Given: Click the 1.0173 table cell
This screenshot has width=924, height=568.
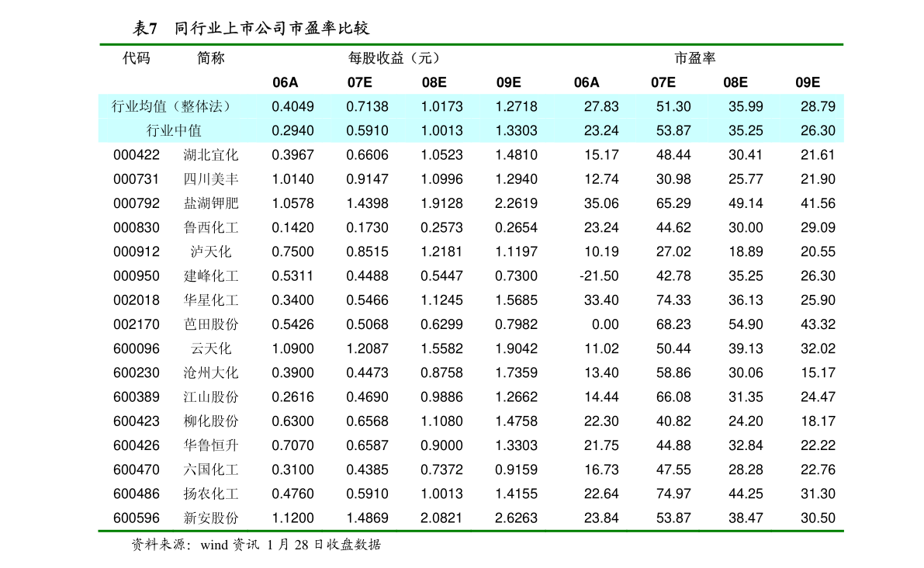Looking at the screenshot, I should click(441, 106).
